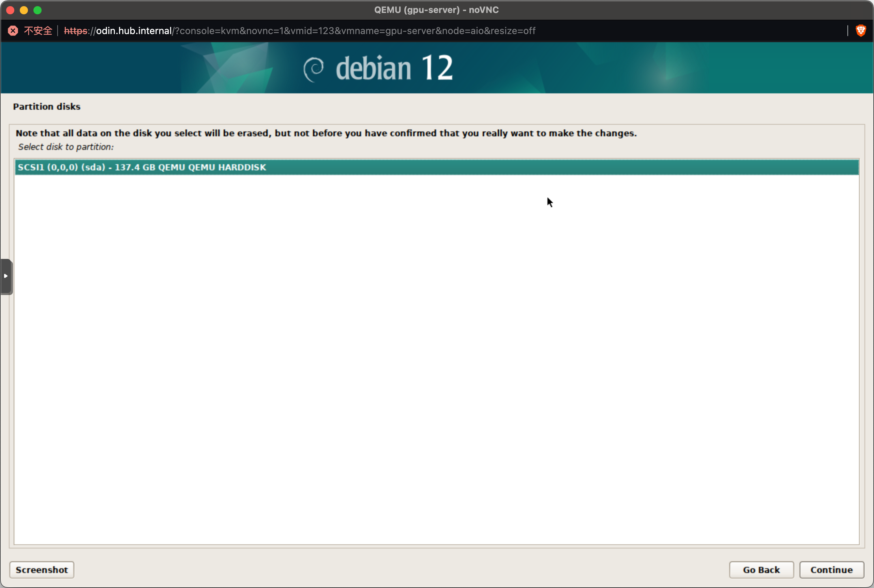
Task: Click the odin.hub.internal URL in address bar
Action: pos(299,31)
